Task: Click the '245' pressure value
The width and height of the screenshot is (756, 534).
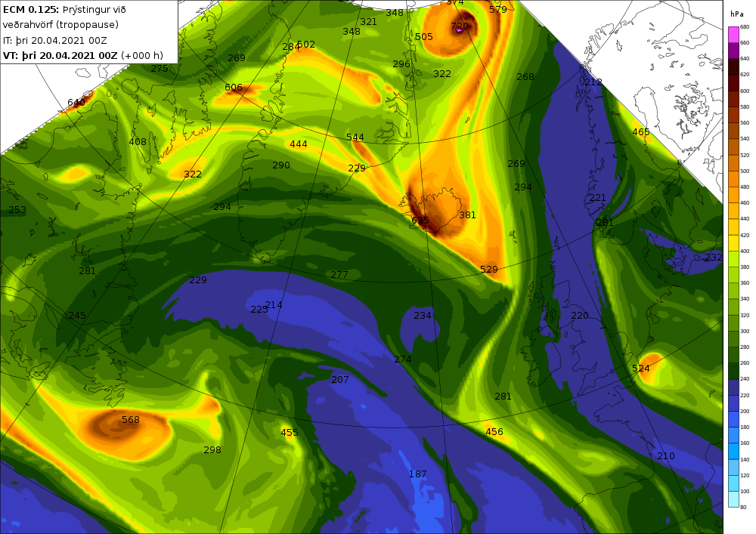Action: (x=77, y=316)
